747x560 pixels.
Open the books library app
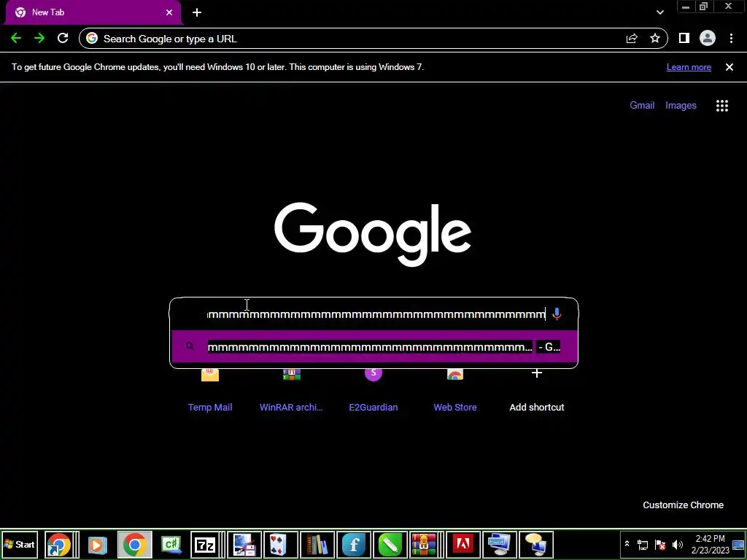coord(317,545)
